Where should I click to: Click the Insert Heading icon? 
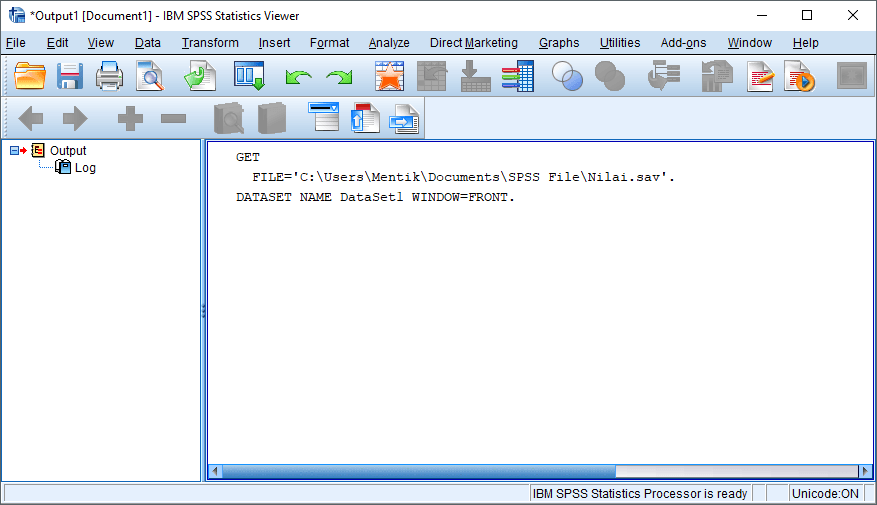(324, 117)
